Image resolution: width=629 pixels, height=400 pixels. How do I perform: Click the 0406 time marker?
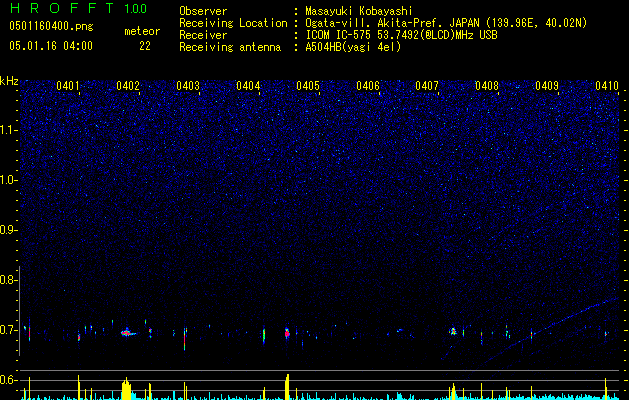click(368, 86)
